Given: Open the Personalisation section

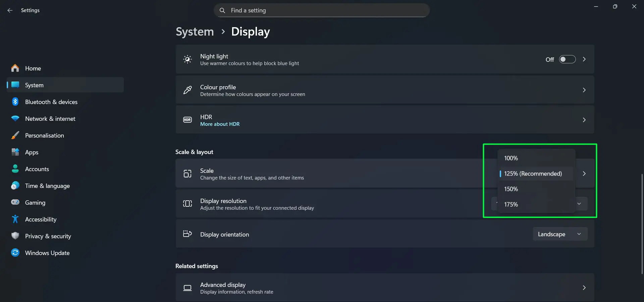Looking at the screenshot, I should 45,135.
